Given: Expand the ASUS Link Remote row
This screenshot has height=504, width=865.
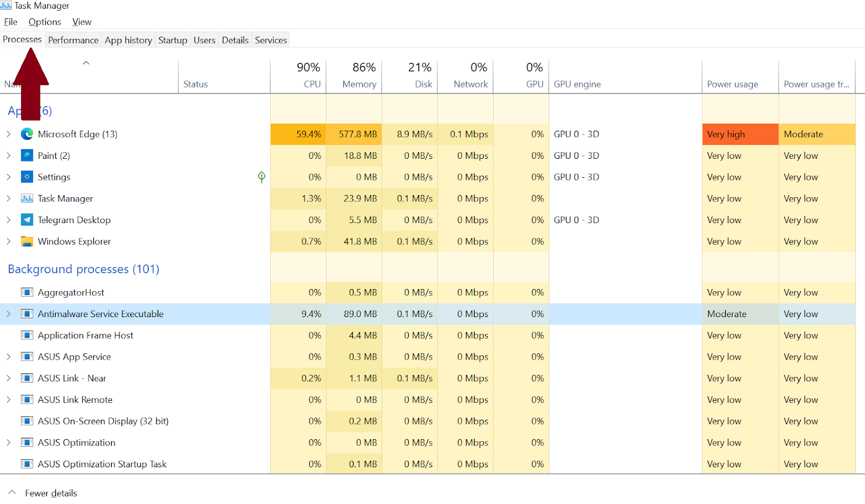Looking at the screenshot, I should tap(9, 400).
